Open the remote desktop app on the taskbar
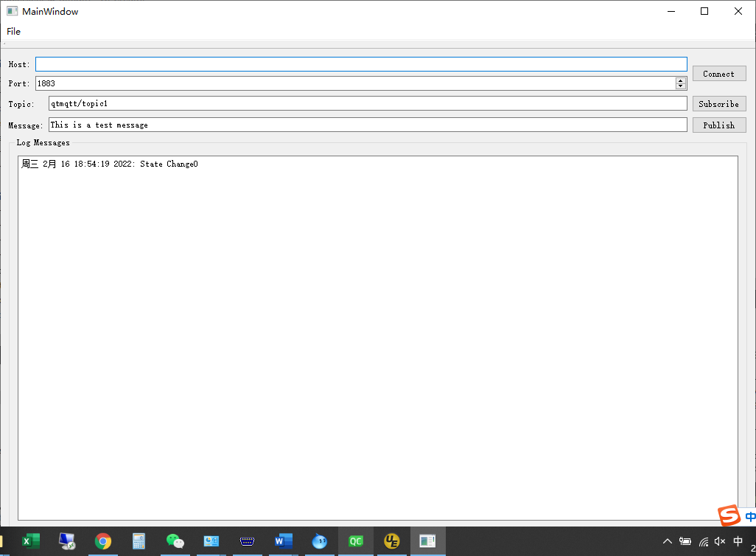The width and height of the screenshot is (756, 556). pyautogui.click(x=67, y=541)
